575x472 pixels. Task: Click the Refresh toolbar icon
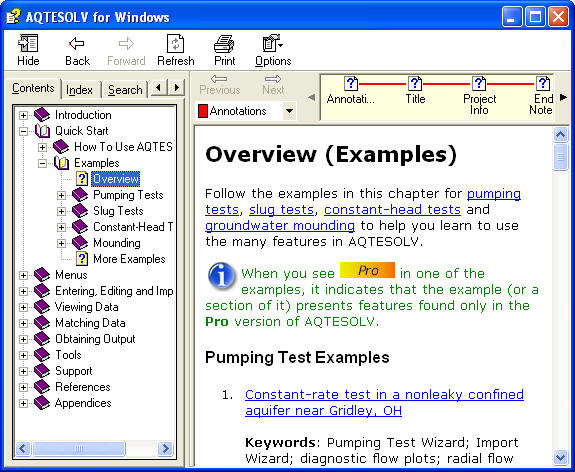[175, 44]
